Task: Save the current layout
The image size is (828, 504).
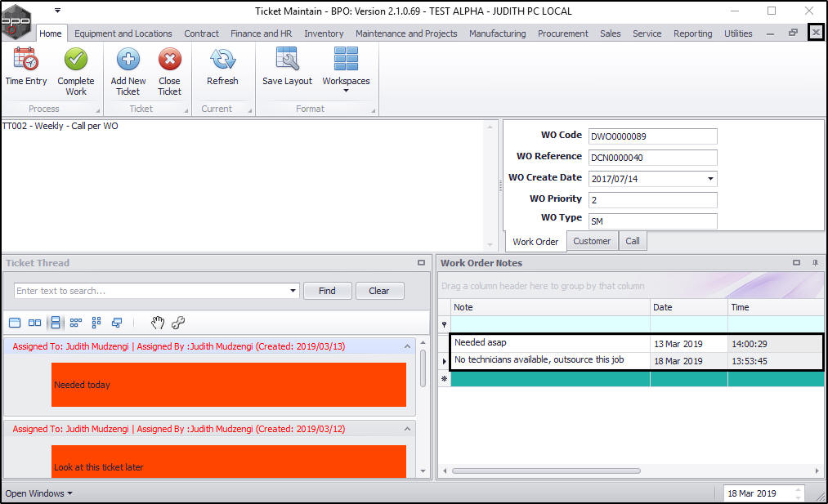Action: pos(287,66)
